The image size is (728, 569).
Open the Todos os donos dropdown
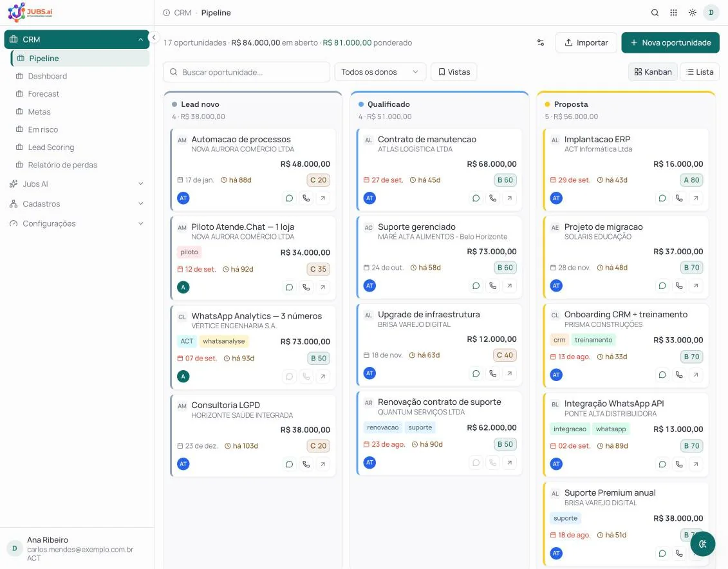[x=380, y=72]
